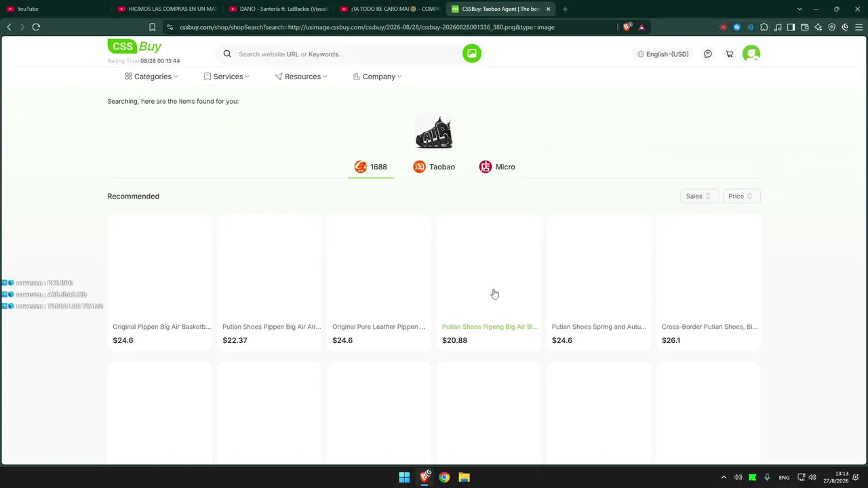
Task: Click the CSSBuy logo
Action: click(134, 46)
